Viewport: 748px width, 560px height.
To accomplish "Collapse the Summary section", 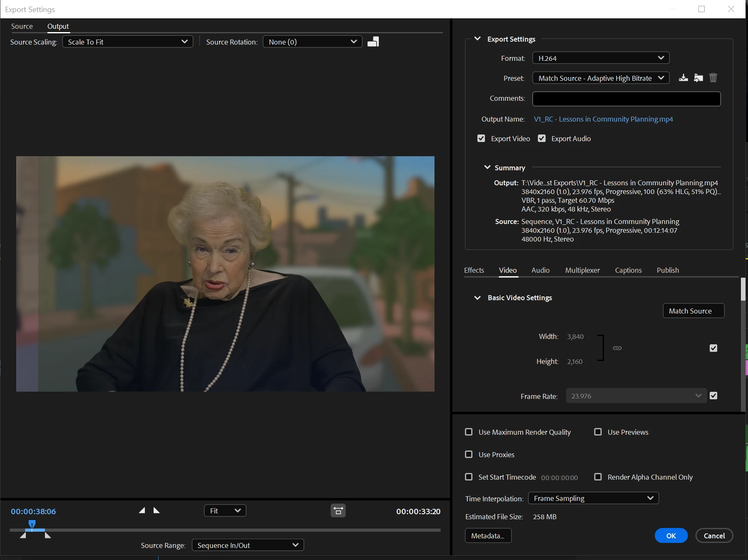I will [487, 167].
